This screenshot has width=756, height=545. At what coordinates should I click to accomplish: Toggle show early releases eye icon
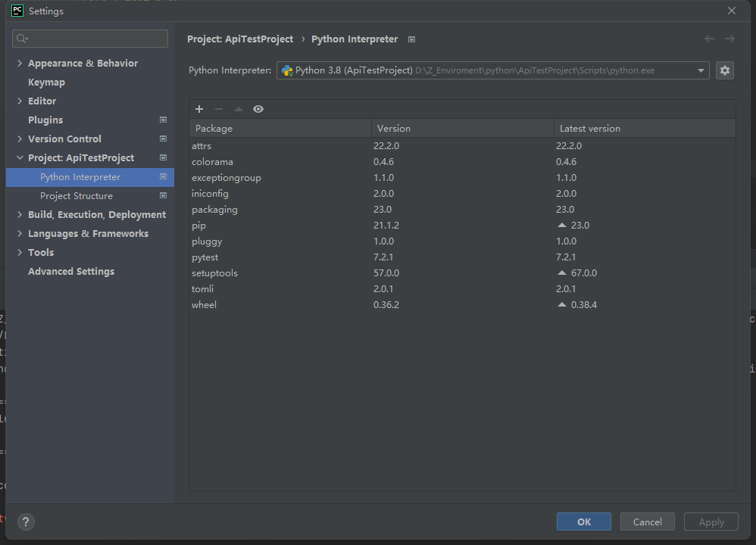coord(258,109)
